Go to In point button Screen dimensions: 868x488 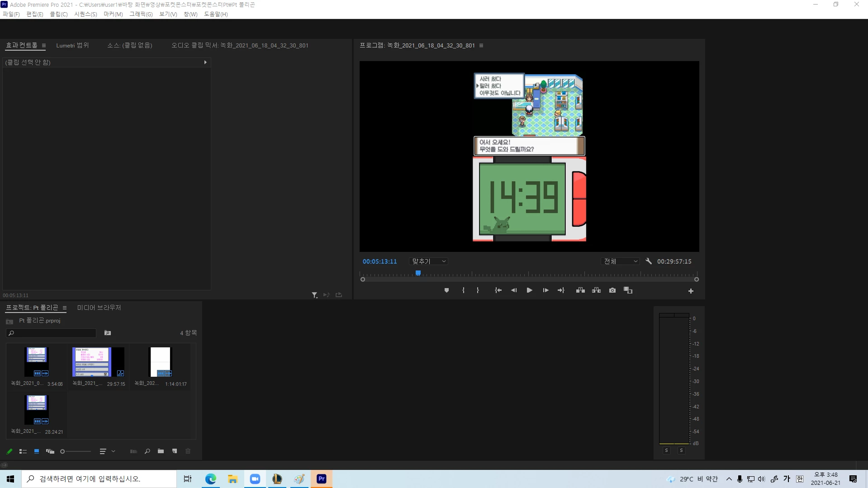pos(498,290)
